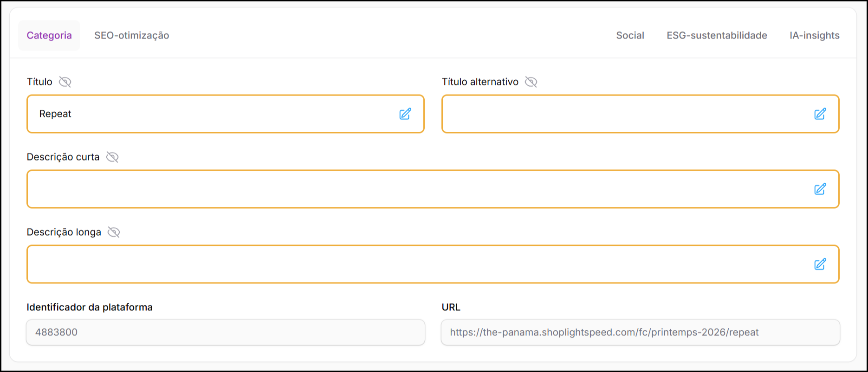The width and height of the screenshot is (868, 372).
Task: Click edit icon in Título alternativo field
Action: click(x=820, y=114)
